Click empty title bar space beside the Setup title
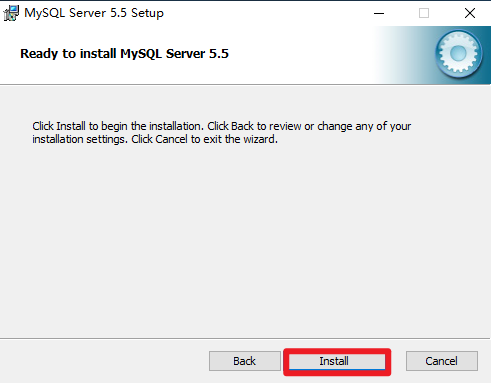The height and width of the screenshot is (383, 491). 267,13
